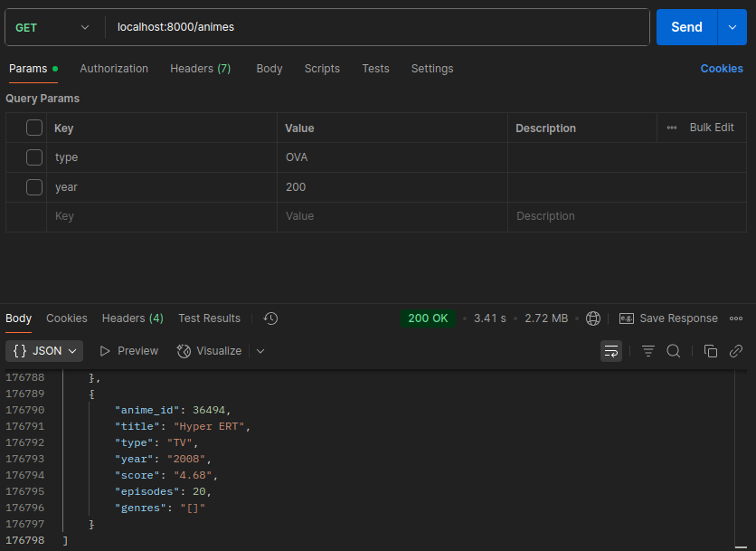
Task: Open the response Headers (4) tab
Action: [x=133, y=318]
